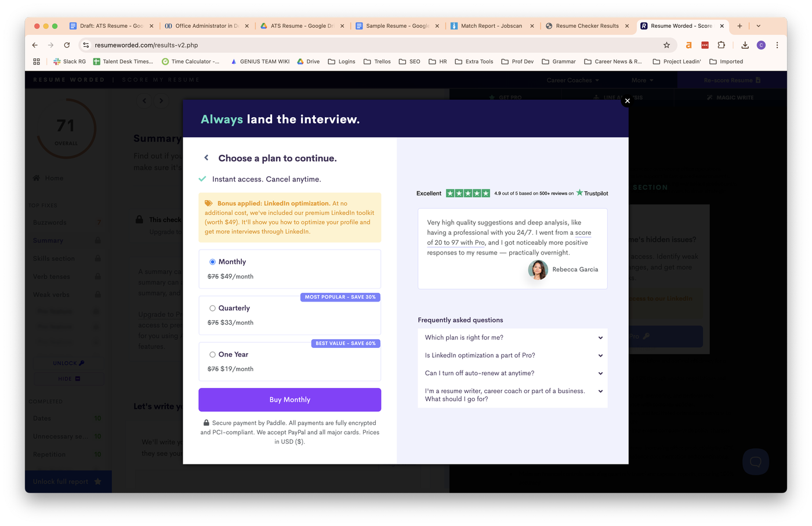Open the Chrome three-dot menu

(x=777, y=45)
